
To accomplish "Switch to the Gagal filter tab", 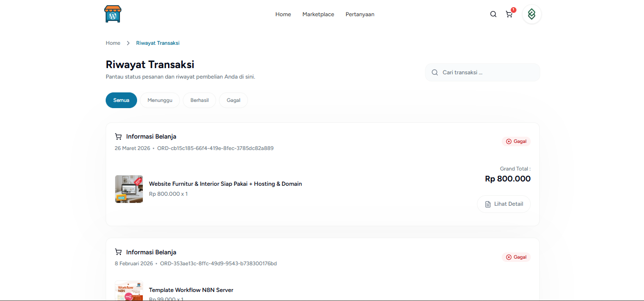I will (233, 100).
